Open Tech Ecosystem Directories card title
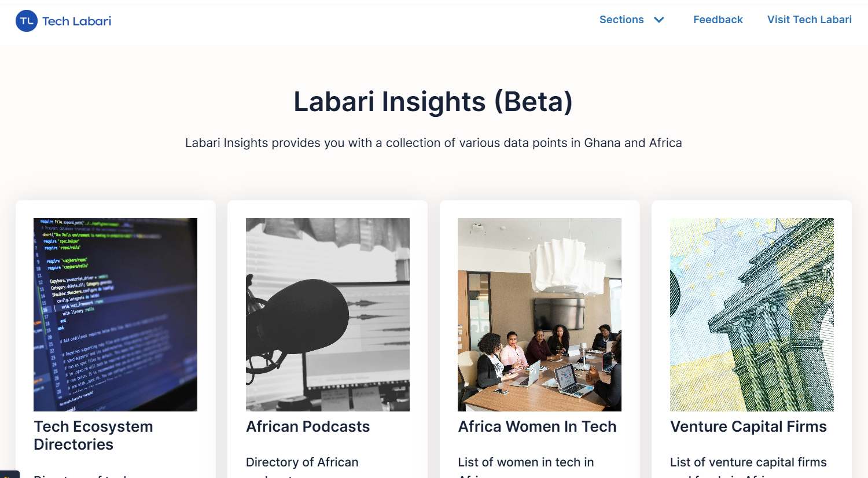Viewport: 868px width, 478px height. tap(93, 435)
